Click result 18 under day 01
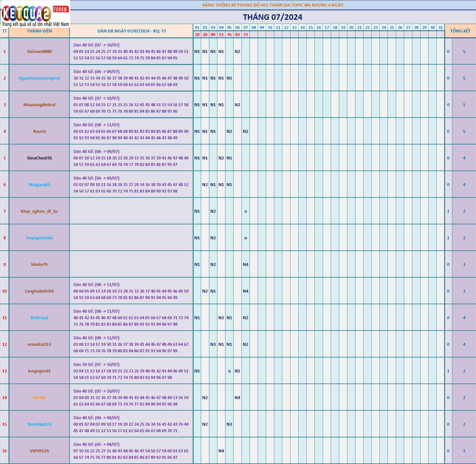476x464 pixels. click(x=197, y=34)
